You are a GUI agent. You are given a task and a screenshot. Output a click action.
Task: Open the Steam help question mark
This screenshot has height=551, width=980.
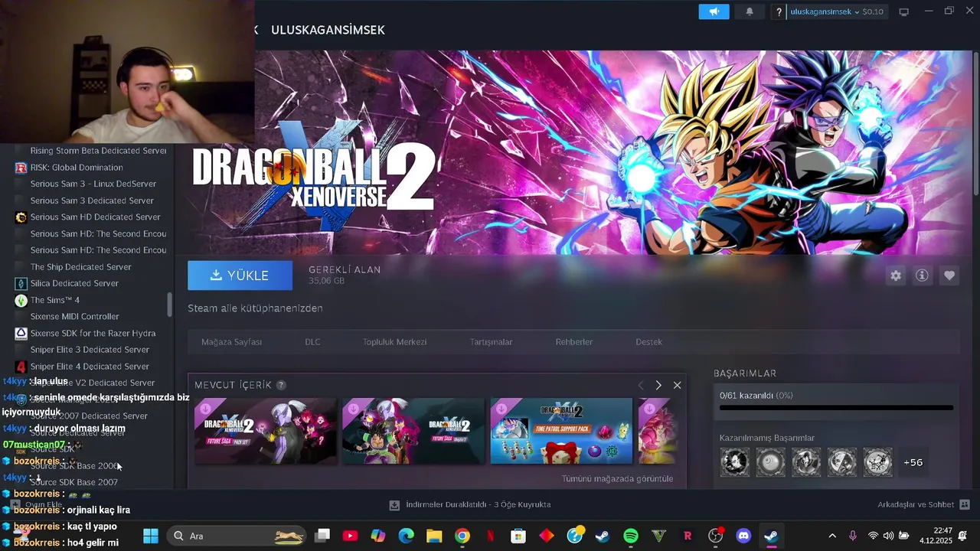pos(779,12)
